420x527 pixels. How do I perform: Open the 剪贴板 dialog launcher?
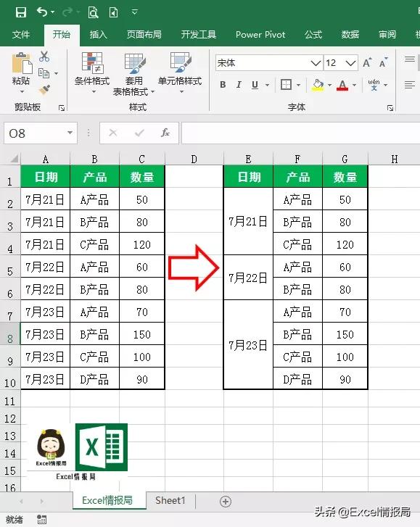click(62, 108)
